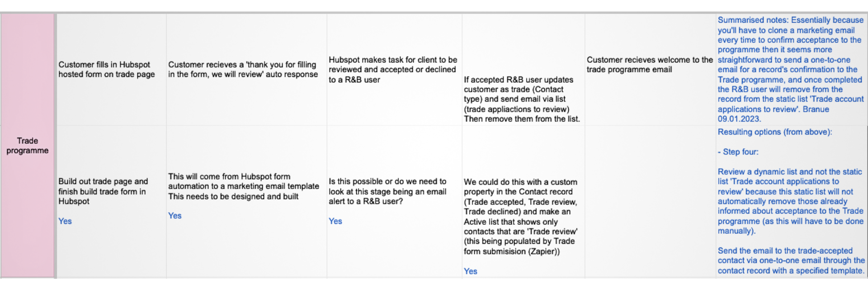Select the blue 'Summarised notes' cell
Viewport: 868px width, 294px height.
click(x=790, y=69)
